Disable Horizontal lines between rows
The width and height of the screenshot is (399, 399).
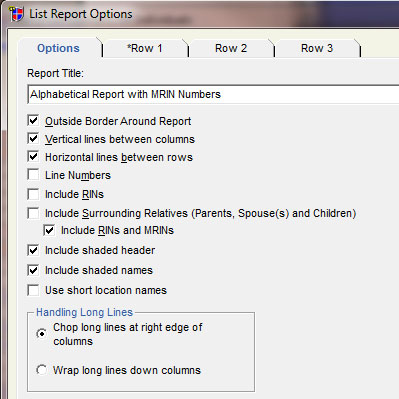click(33, 157)
